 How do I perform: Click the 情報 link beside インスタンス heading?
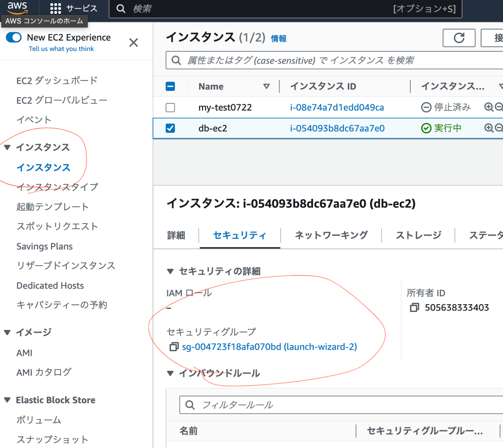point(278,38)
